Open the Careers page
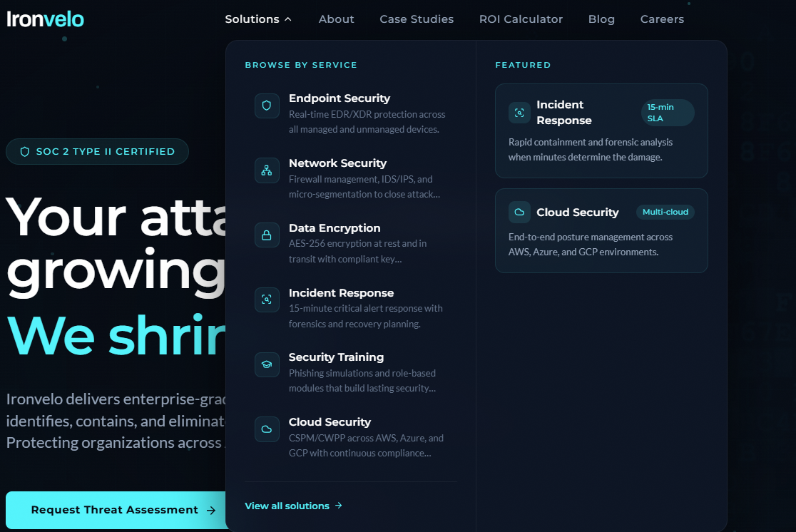The image size is (796, 532). click(x=662, y=19)
